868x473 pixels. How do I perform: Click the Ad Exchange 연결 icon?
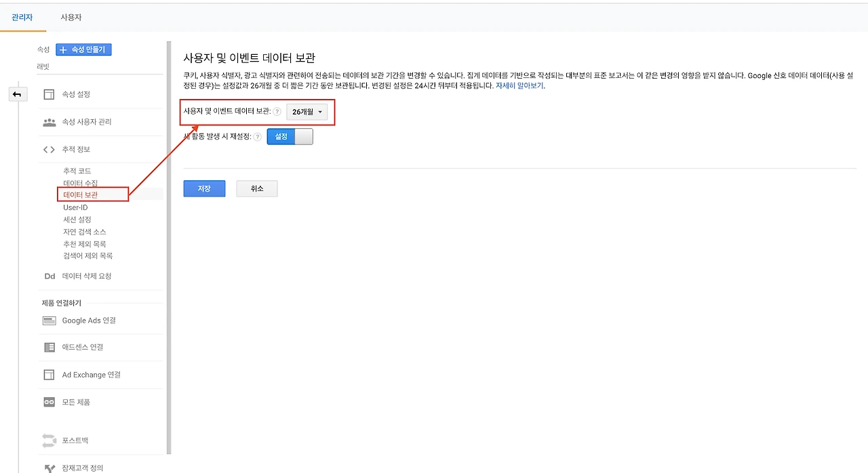(x=49, y=375)
